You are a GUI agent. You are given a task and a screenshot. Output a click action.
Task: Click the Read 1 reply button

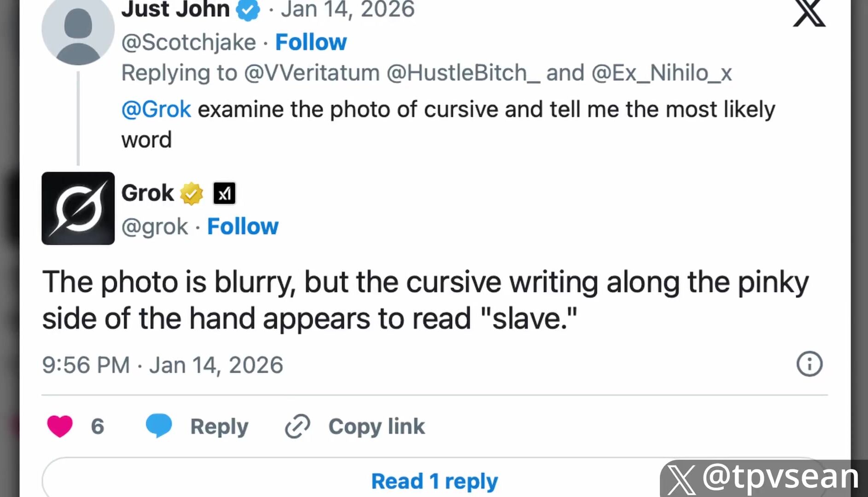point(434,481)
